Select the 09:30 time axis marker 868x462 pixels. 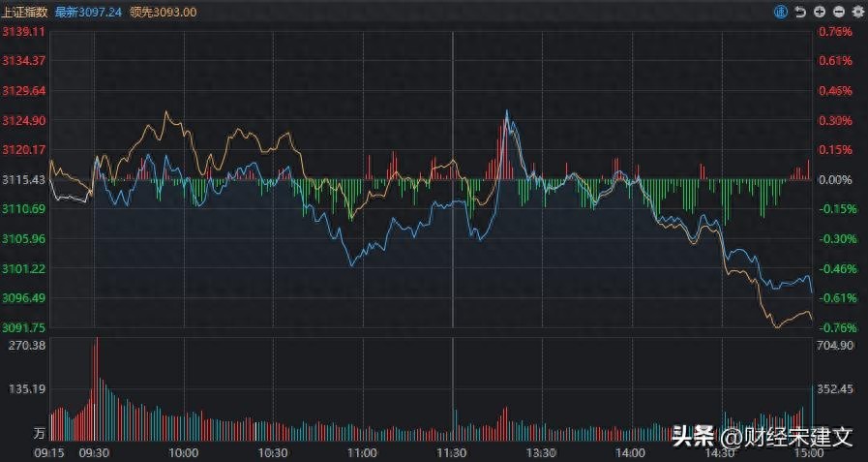coord(94,452)
